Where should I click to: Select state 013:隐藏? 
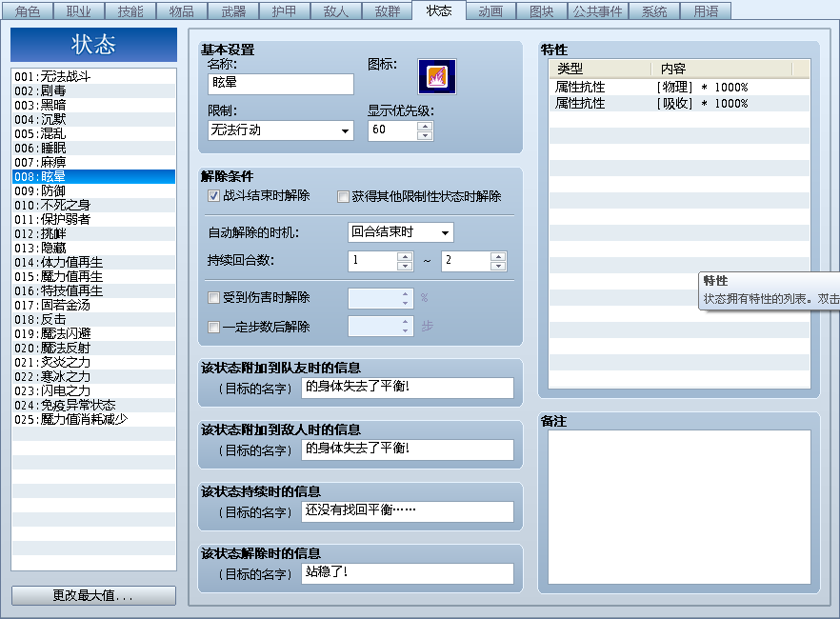coord(93,248)
